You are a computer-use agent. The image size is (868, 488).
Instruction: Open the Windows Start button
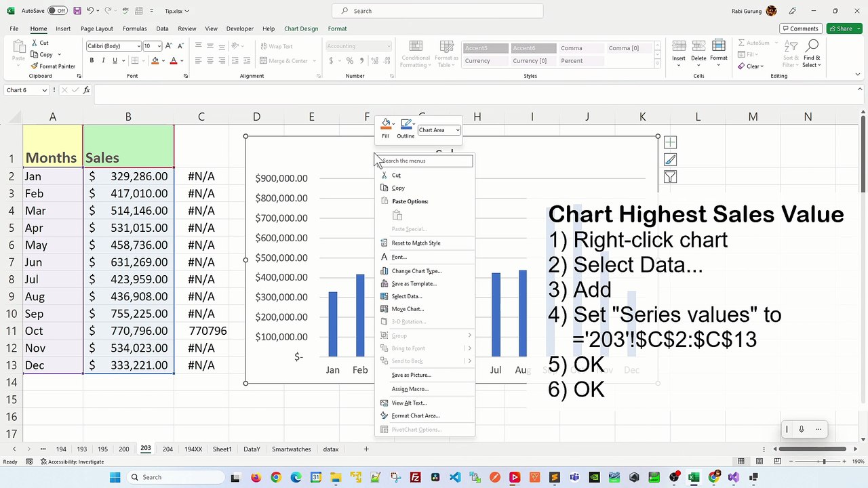(x=115, y=477)
